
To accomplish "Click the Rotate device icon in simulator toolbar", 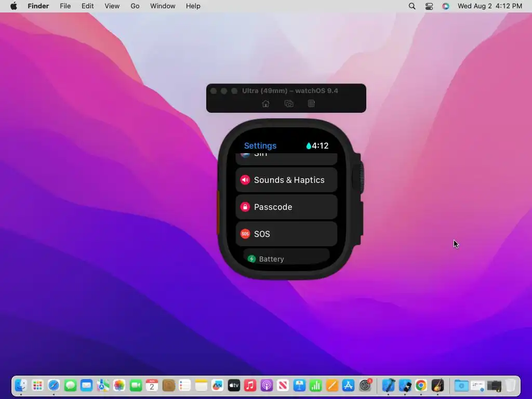I will pos(311,103).
